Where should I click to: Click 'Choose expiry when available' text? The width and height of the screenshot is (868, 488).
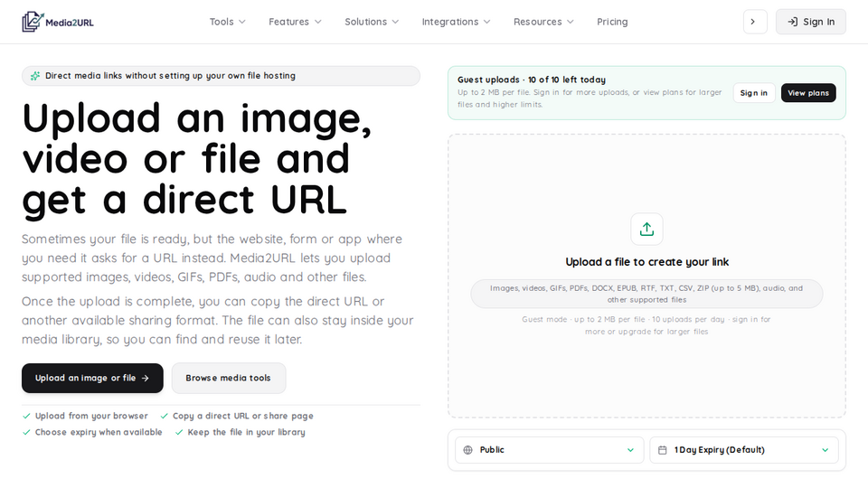point(99,432)
